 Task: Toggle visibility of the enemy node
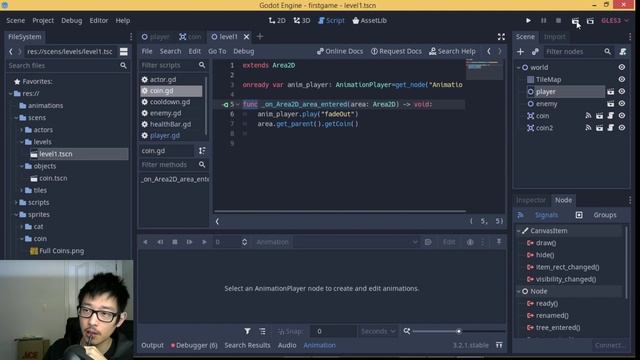pyautogui.click(x=622, y=104)
